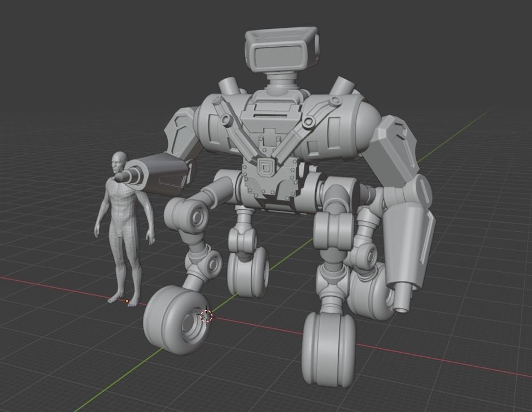The image size is (532, 412).
Task: Select the human scale reference figure
Action: coord(124,228)
